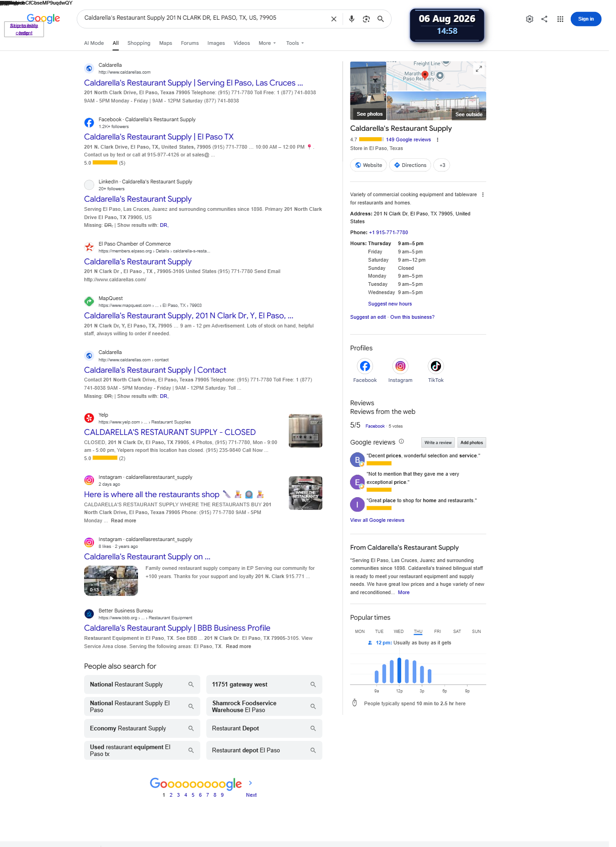The image size is (616, 847).
Task: Expand full business description with More
Action: tap(404, 593)
